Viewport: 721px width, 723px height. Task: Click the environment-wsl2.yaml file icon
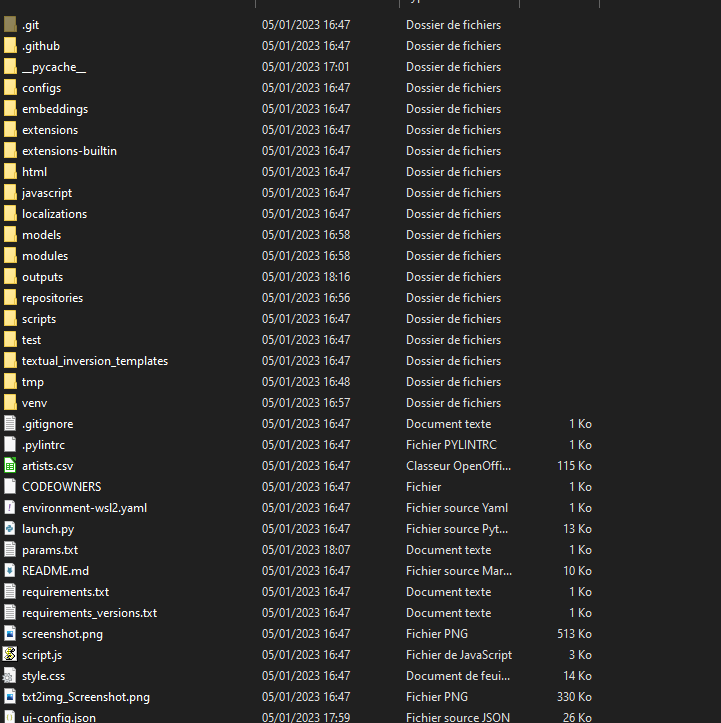[x=10, y=508]
